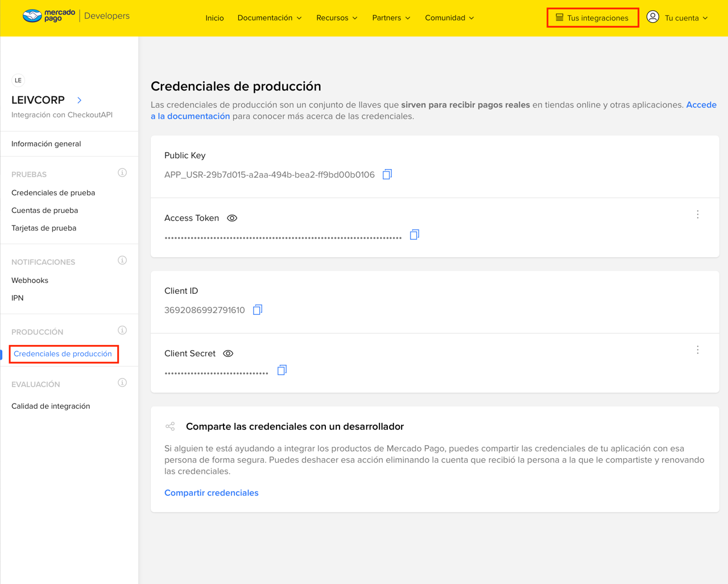The height and width of the screenshot is (584, 728).
Task: Click the LE application avatar badge
Action: pos(18,80)
